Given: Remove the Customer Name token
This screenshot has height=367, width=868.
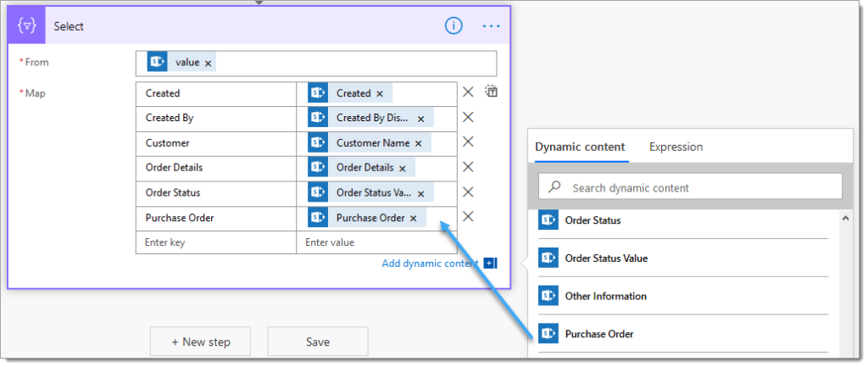Looking at the screenshot, I should (x=418, y=143).
